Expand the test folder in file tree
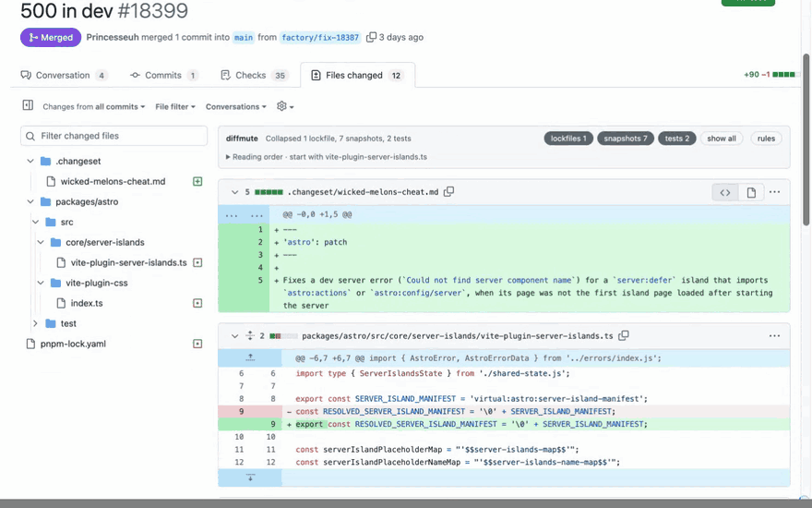 pos(35,323)
